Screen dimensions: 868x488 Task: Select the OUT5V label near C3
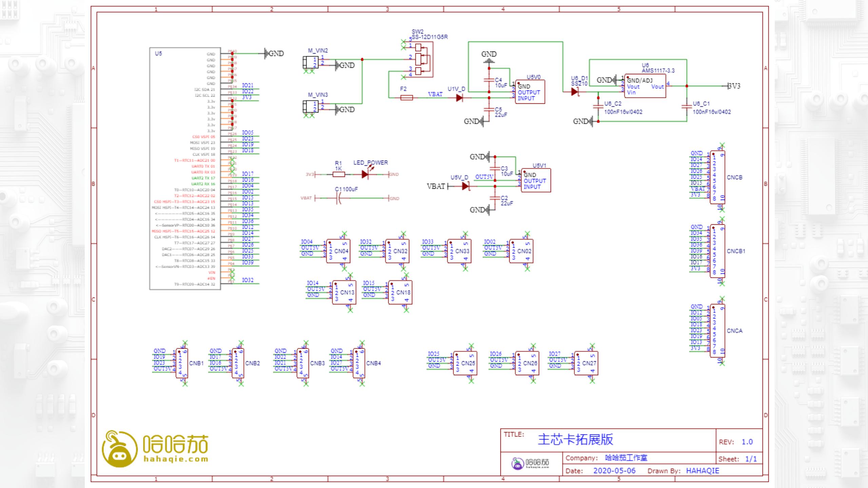(484, 177)
